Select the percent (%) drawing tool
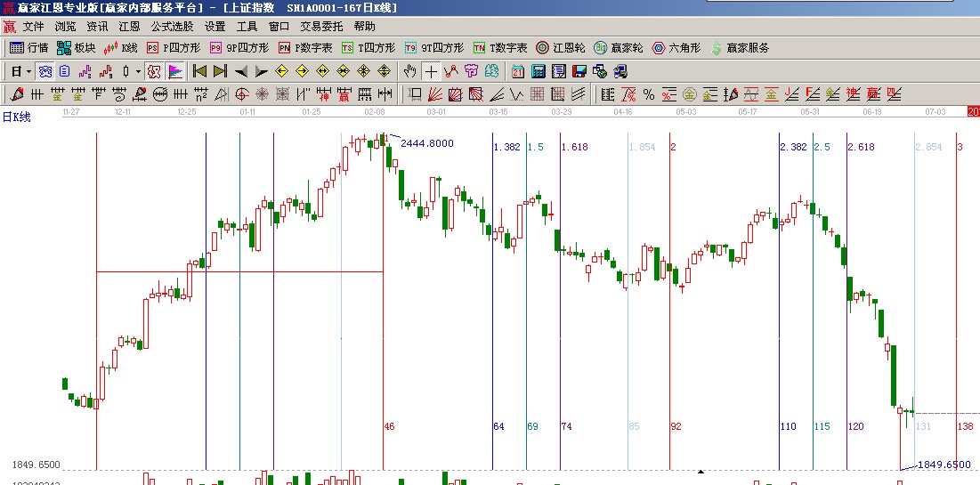Viewport: 980px width, 485px height. point(648,94)
